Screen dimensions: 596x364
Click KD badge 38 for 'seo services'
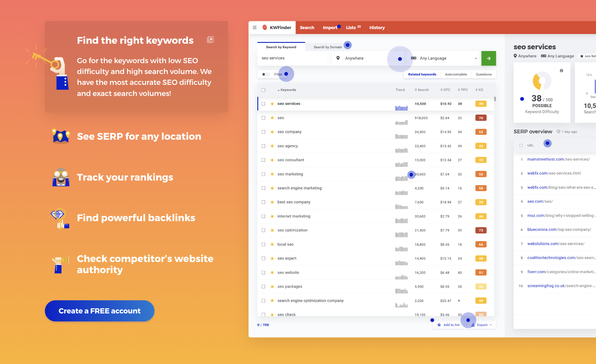coord(481,104)
